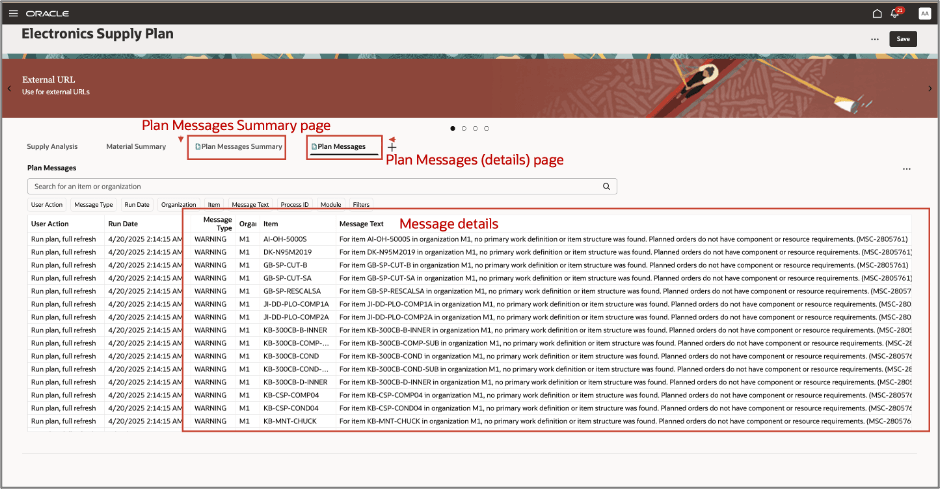The image size is (940, 490).
Task: Open the User Action filter chip
Action: tap(47, 205)
